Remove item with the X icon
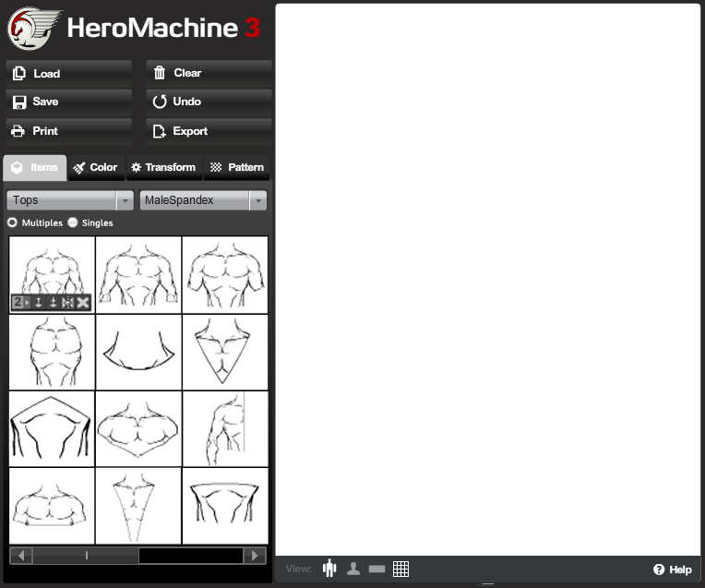This screenshot has width=705, height=588. (x=83, y=303)
